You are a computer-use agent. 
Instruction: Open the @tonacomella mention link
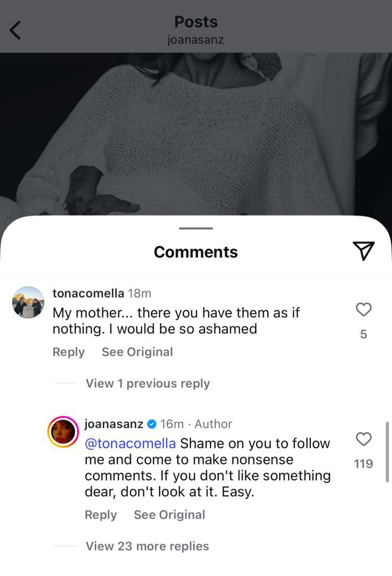[x=130, y=443]
